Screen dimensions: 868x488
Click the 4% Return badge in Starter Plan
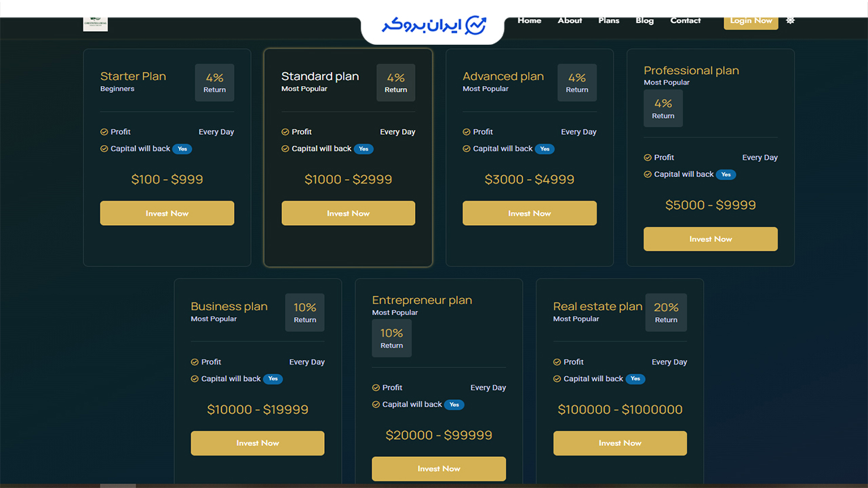215,83
